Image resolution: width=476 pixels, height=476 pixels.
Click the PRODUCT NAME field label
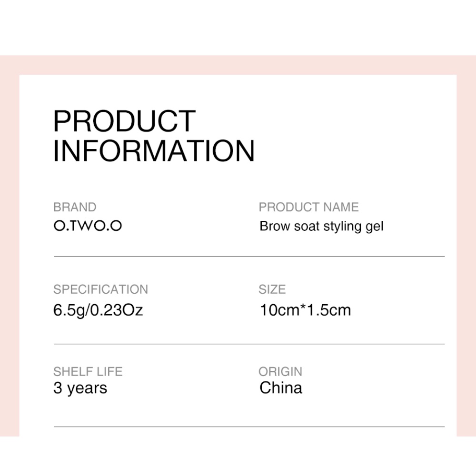tap(308, 207)
